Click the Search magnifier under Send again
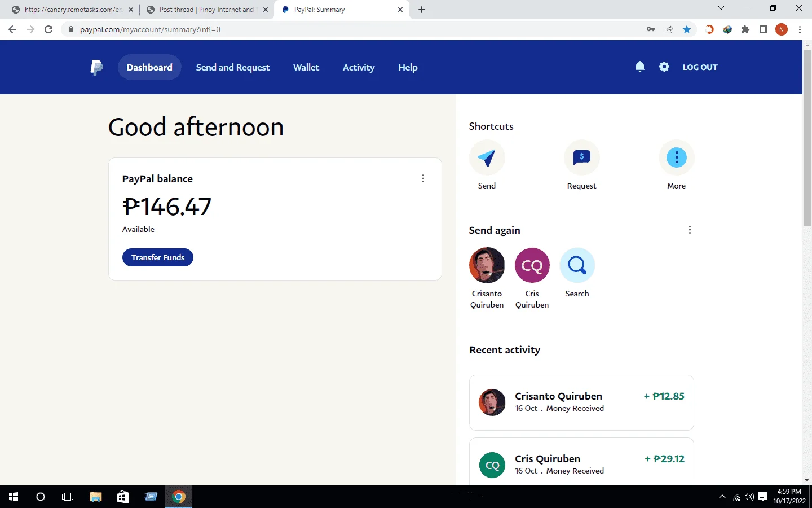 577,265
